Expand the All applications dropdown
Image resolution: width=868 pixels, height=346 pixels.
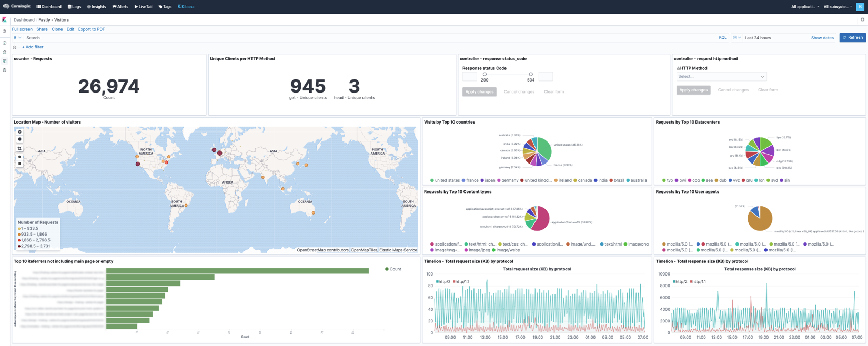(x=805, y=7)
